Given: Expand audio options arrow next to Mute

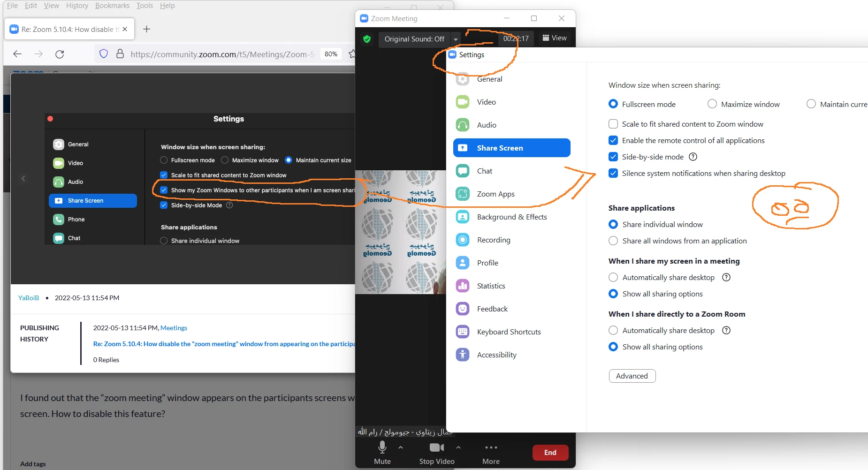Looking at the screenshot, I should coord(401,447).
